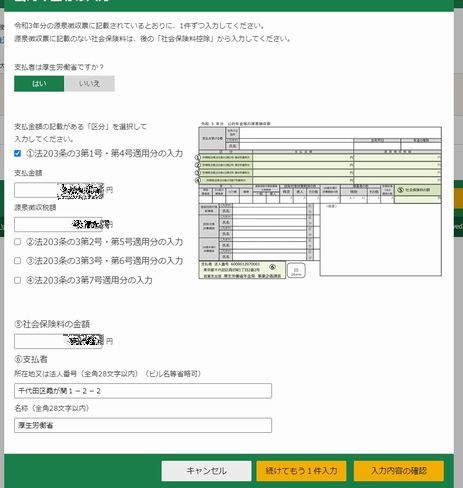Click the 所在地又は法人番号 address field

point(143,391)
